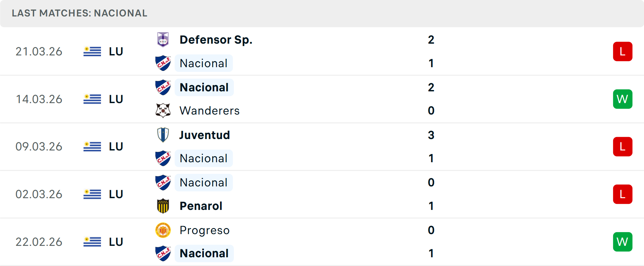The width and height of the screenshot is (644, 266).
Task: Click Uruguay flag beside 22.02.26 match
Action: pos(92,242)
